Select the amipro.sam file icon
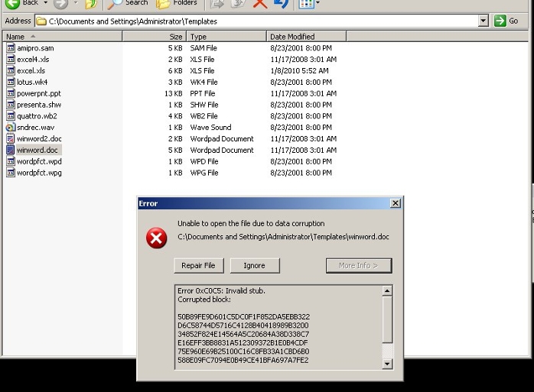Image resolution: width=534 pixels, height=392 pixels. tap(11, 48)
